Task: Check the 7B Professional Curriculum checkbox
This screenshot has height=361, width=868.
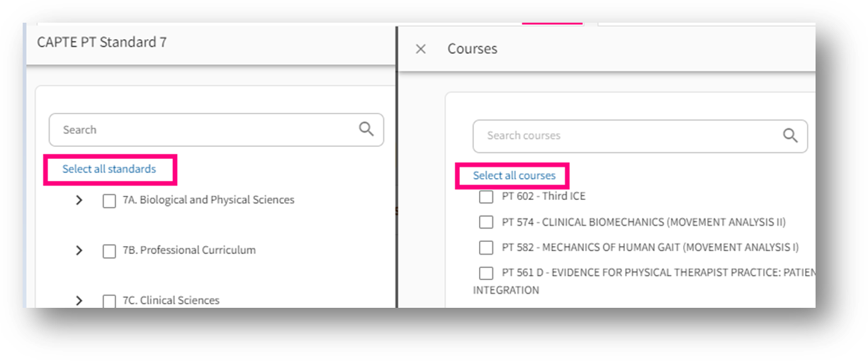Action: click(109, 251)
